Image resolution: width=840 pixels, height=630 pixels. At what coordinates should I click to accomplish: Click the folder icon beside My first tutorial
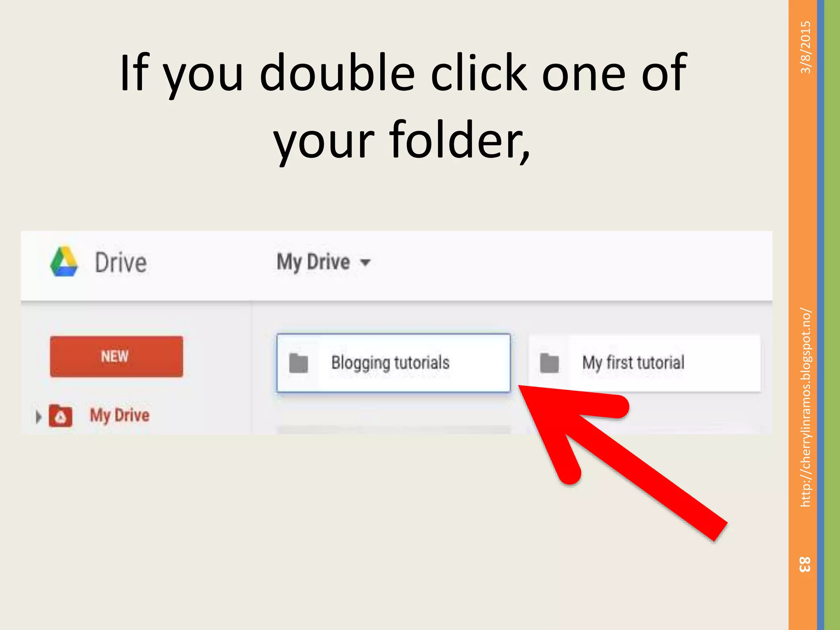[550, 363]
